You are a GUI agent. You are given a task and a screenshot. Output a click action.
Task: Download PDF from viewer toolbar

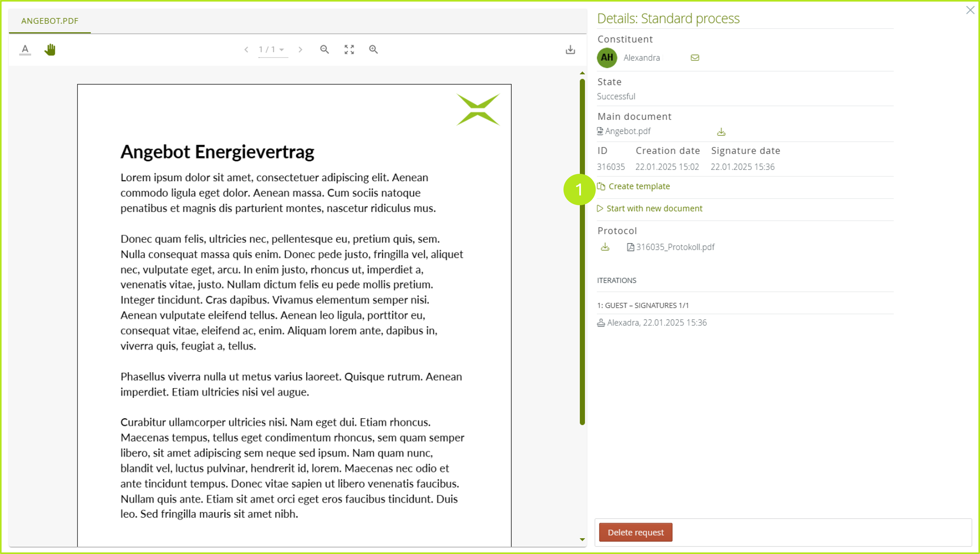click(570, 49)
